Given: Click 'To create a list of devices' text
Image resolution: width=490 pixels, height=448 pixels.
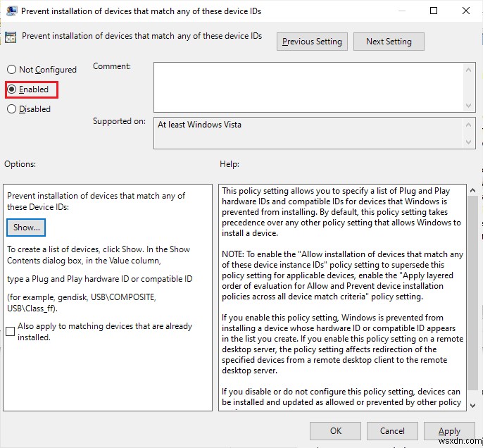Looking at the screenshot, I should [99, 255].
